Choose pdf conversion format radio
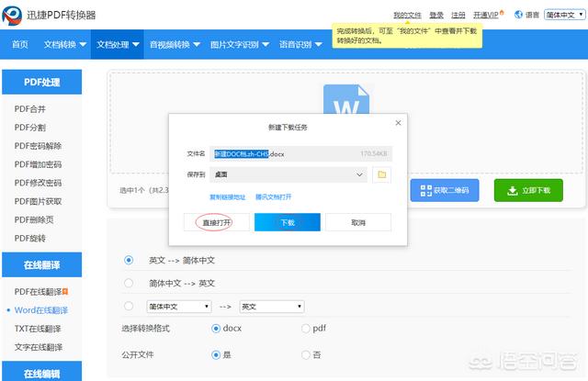 306,329
